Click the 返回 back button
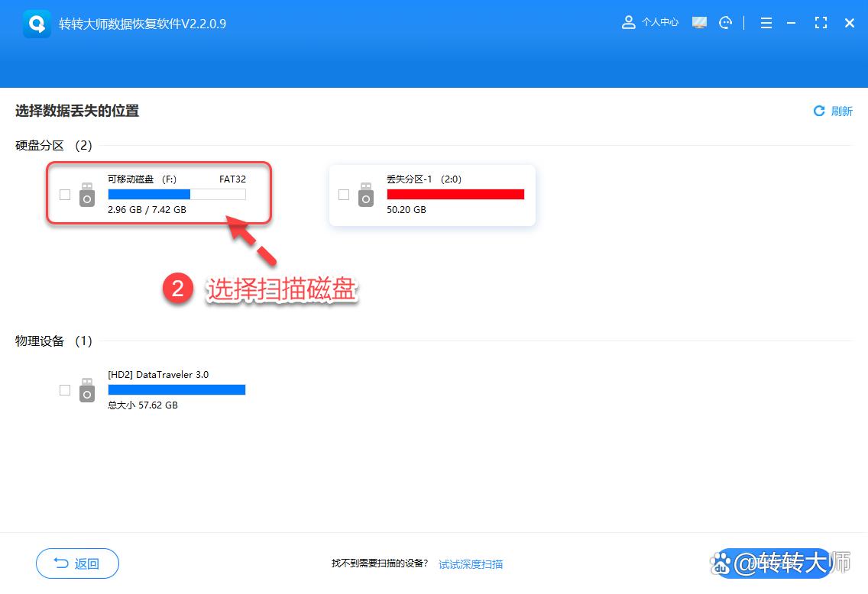 [x=77, y=564]
